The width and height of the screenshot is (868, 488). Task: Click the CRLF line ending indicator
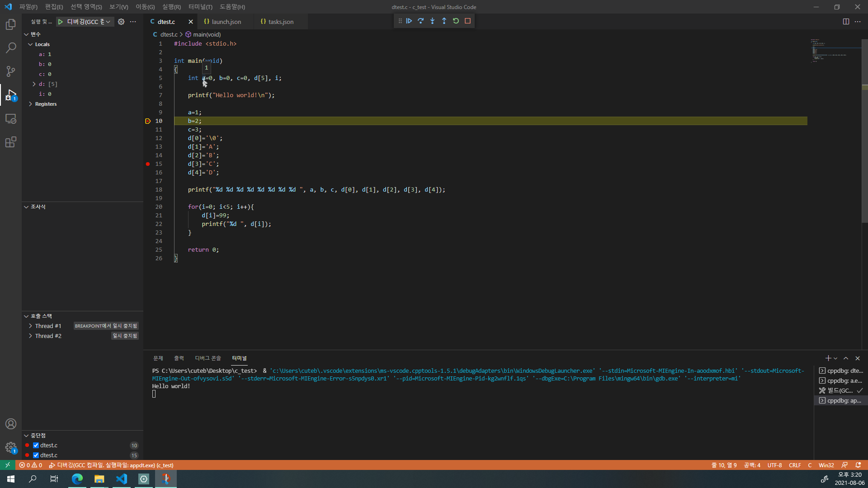point(795,465)
